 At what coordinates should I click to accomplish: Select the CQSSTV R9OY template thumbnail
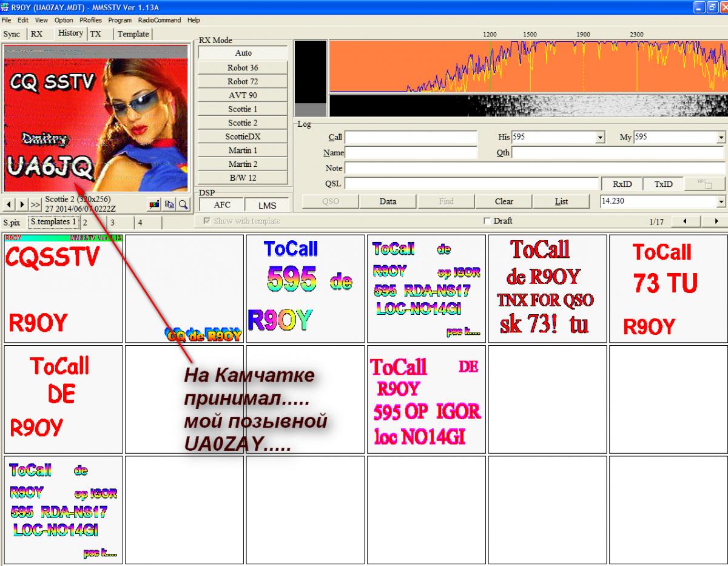tap(63, 289)
